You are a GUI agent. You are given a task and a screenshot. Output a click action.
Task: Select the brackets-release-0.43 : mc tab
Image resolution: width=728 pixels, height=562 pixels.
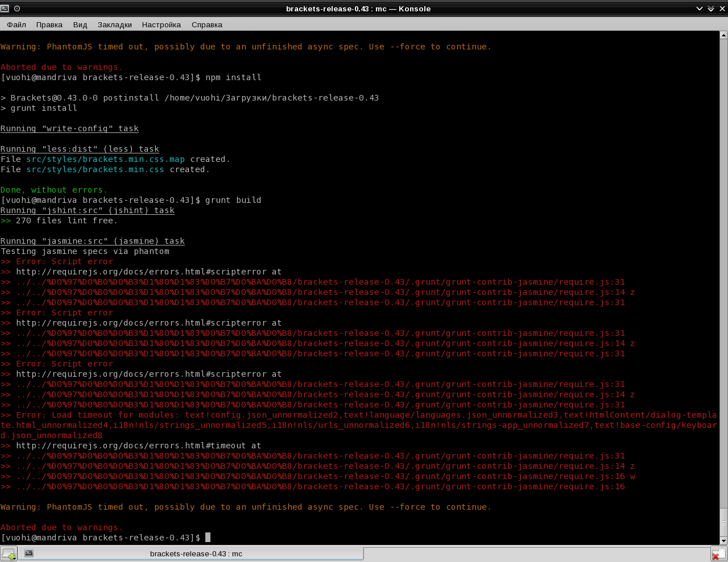[x=191, y=553]
